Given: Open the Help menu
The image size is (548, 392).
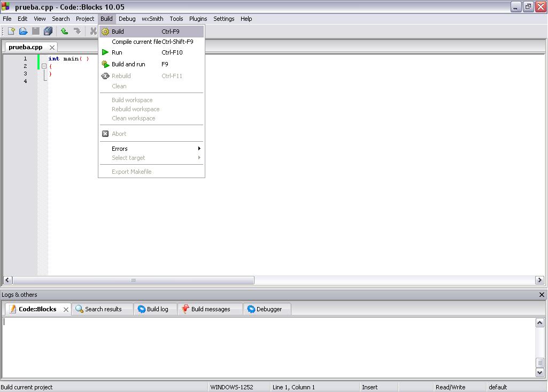Looking at the screenshot, I should tap(246, 19).
